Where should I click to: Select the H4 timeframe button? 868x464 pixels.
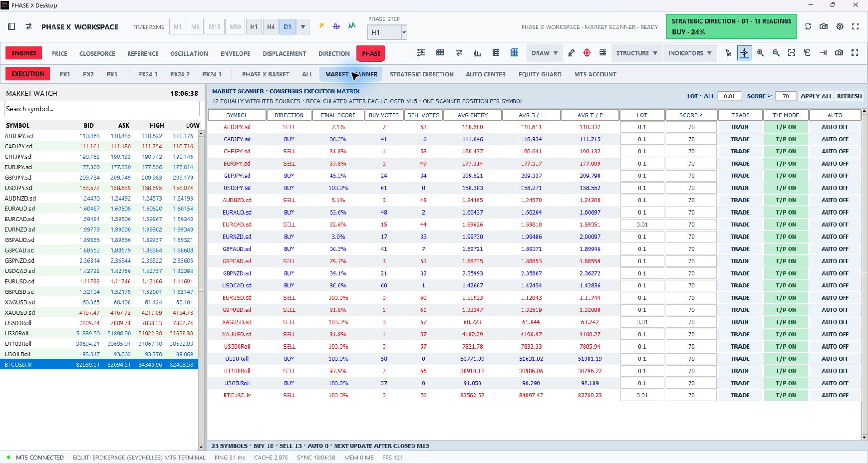[271, 27]
